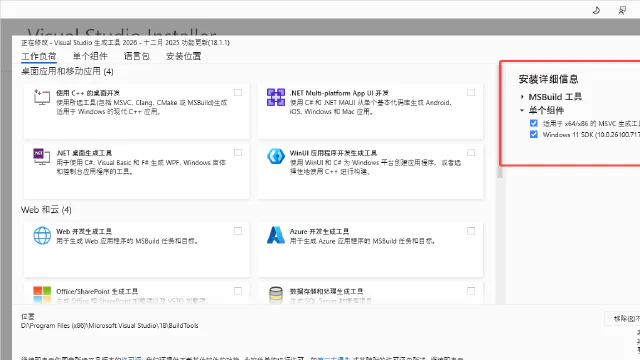Enable the C++ desktop development checkbox
This screenshot has height=360, width=640.
click(238, 93)
